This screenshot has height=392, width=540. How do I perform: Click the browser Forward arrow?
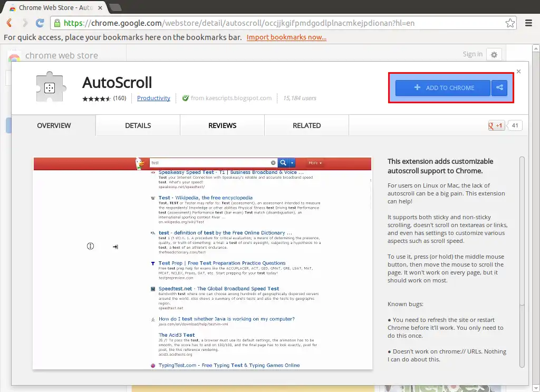[x=25, y=23]
